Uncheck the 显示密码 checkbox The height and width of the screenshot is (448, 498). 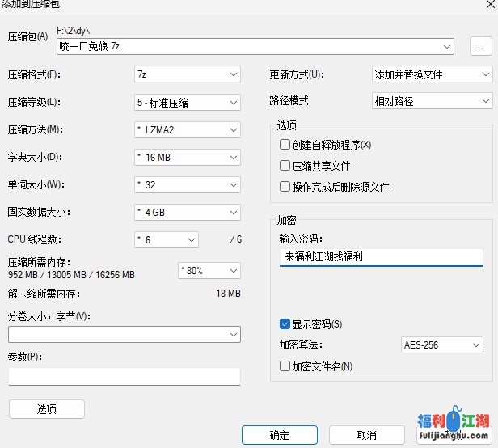(285, 324)
